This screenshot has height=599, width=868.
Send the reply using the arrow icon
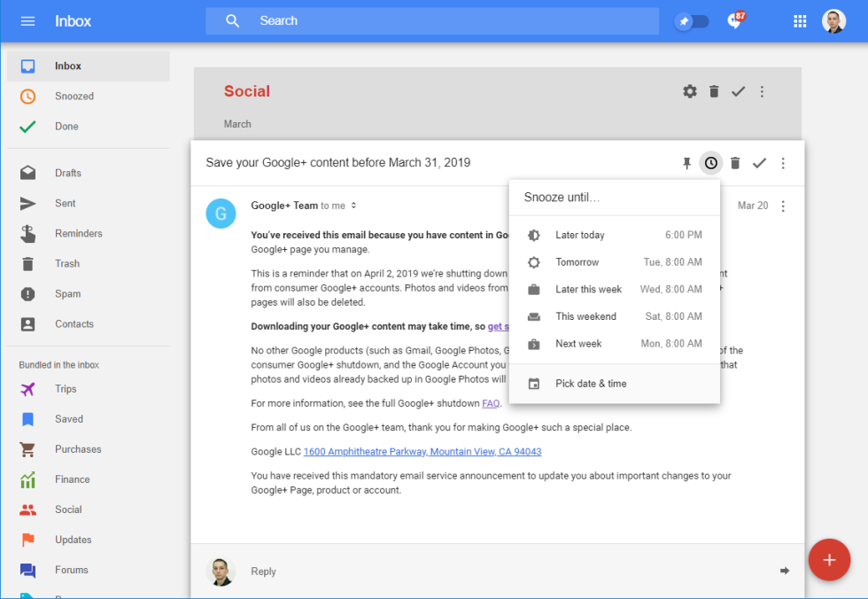click(784, 571)
